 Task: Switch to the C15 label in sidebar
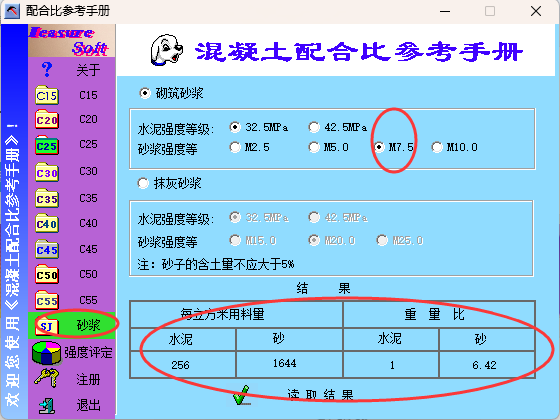point(88,95)
